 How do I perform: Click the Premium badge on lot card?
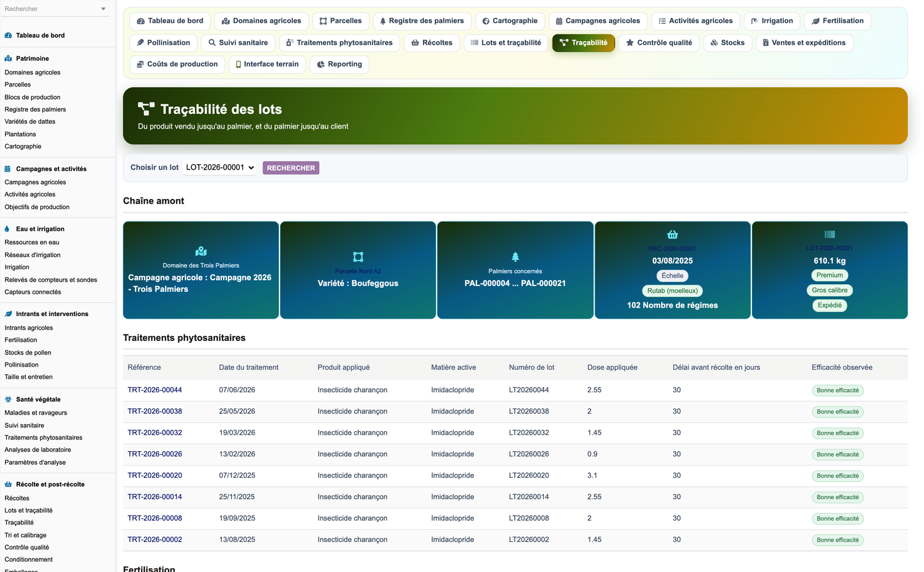[x=829, y=275]
